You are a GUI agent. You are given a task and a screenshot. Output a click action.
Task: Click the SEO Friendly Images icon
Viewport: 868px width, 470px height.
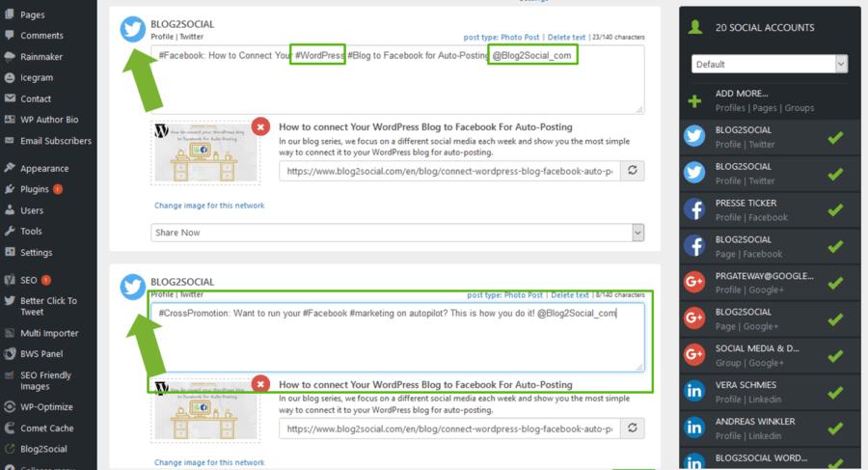(10, 375)
